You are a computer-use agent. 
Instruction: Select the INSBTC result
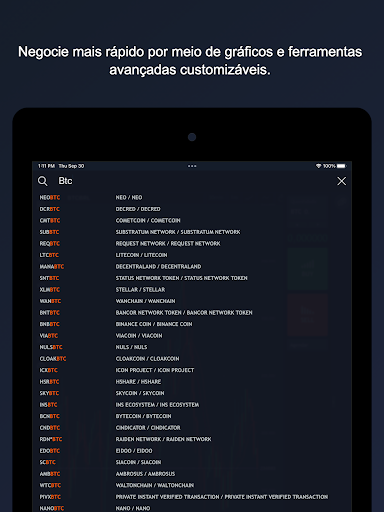pos(48,405)
